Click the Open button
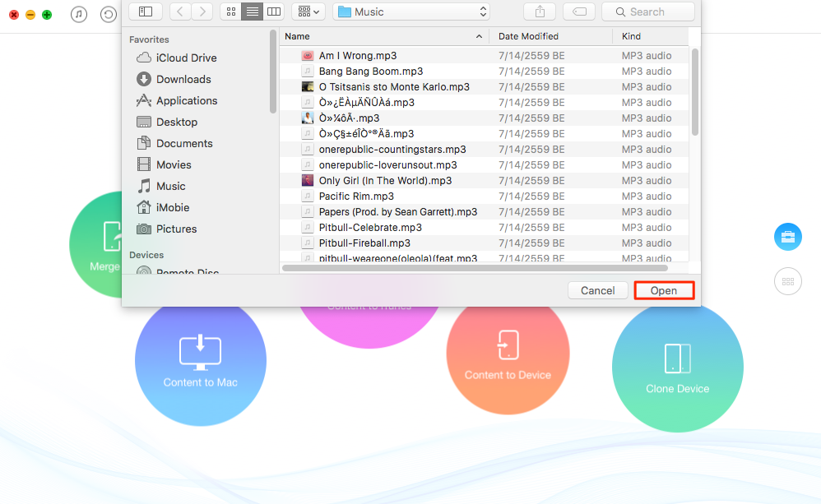 (x=664, y=290)
